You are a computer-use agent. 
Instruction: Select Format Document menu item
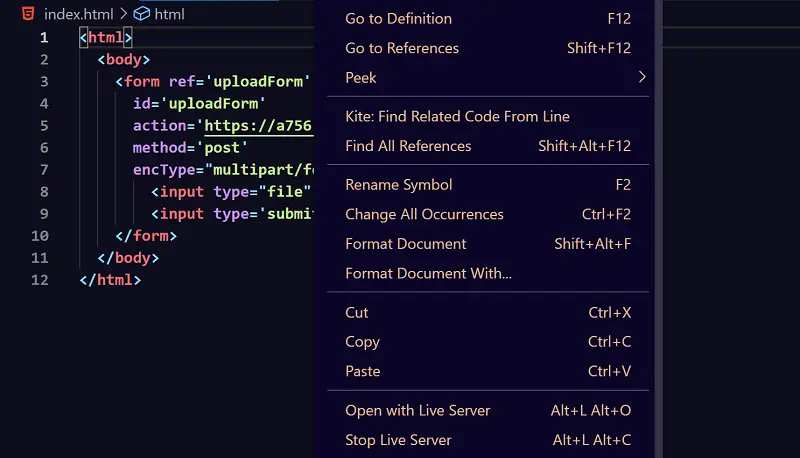(x=405, y=244)
